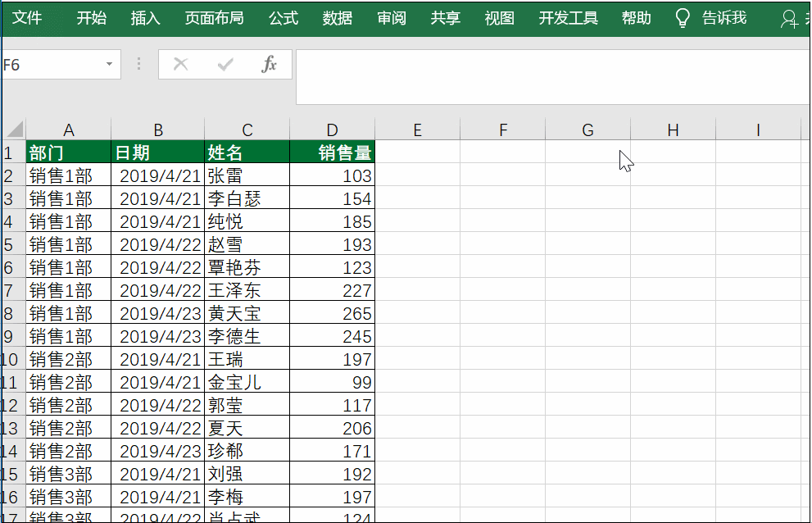This screenshot has width=812, height=523.
Task: Switch to the 数据 ribbon tab
Action: 337,17
